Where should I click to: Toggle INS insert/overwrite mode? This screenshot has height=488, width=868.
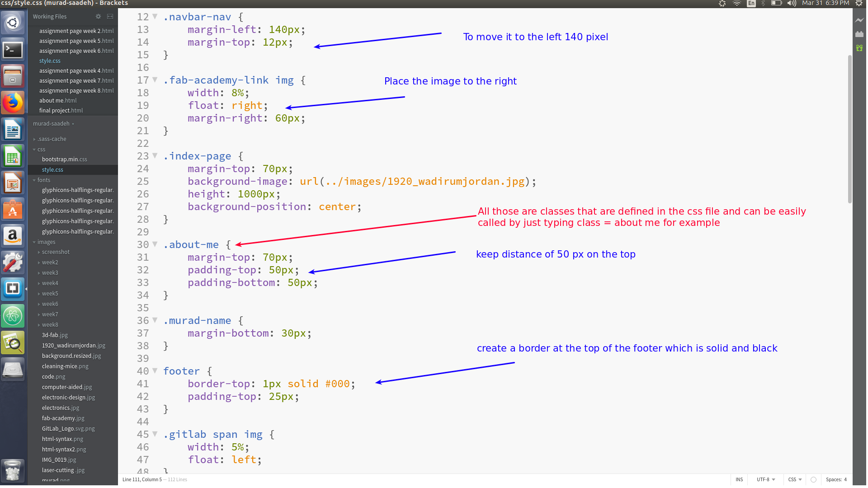[x=739, y=479]
